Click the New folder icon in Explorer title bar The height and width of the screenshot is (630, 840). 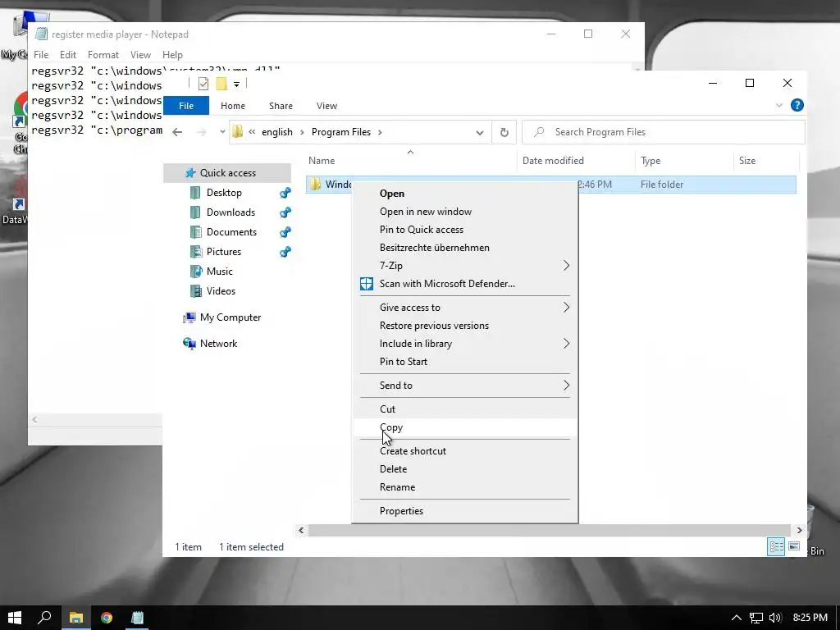221,84
